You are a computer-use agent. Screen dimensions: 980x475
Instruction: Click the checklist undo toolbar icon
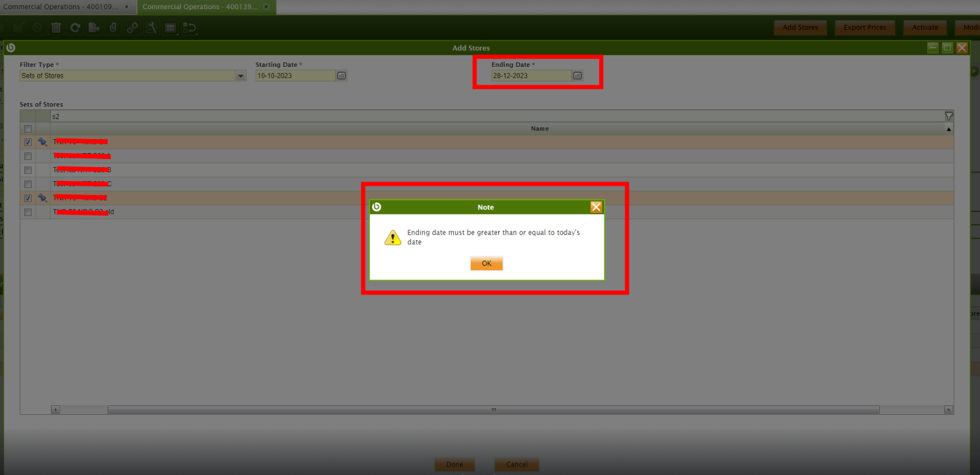click(190, 27)
